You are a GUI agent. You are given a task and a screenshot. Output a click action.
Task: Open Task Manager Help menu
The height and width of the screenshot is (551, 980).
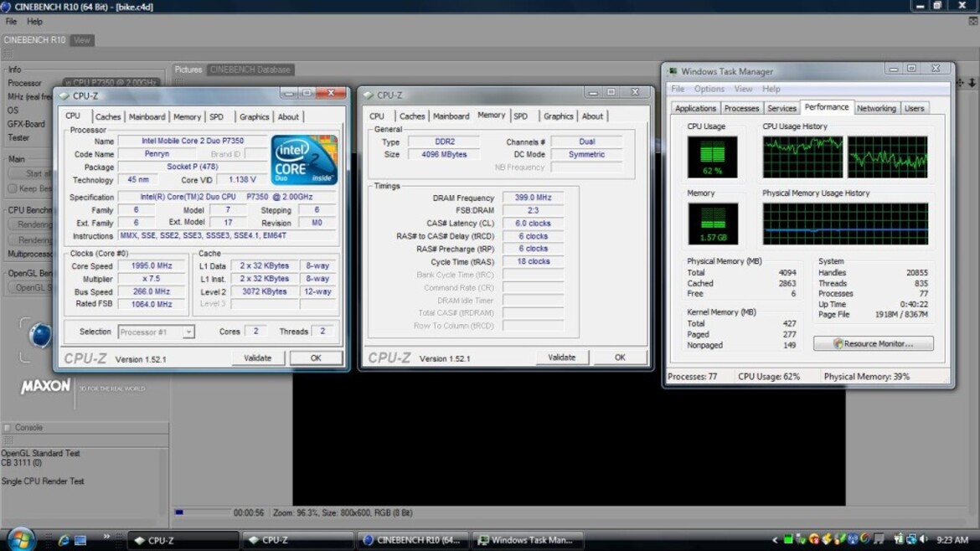[771, 89]
